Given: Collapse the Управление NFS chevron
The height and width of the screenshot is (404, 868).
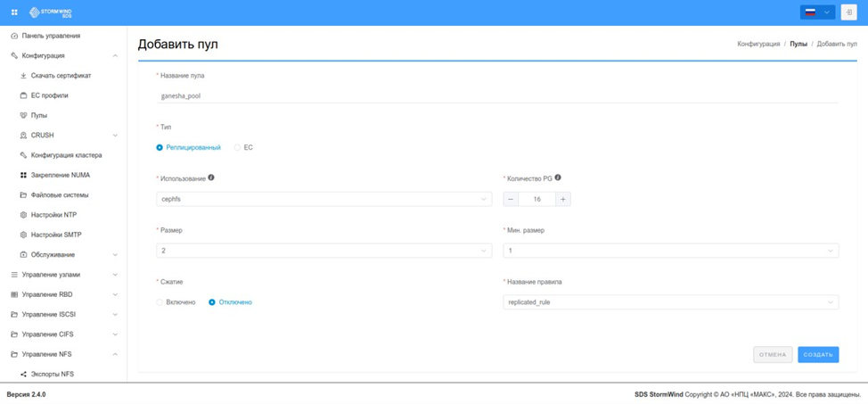Looking at the screenshot, I should coord(115,355).
